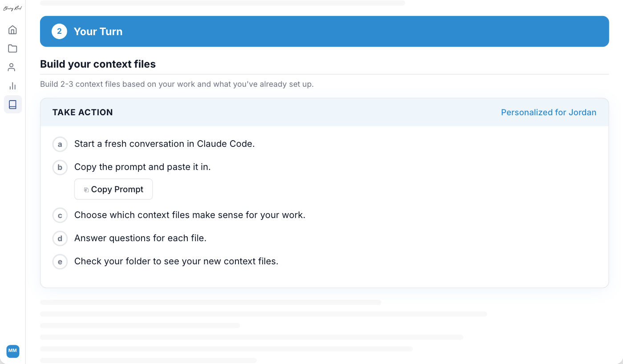The height and width of the screenshot is (364, 623).
Task: Click the Copy Prompt button
Action: [x=113, y=189]
